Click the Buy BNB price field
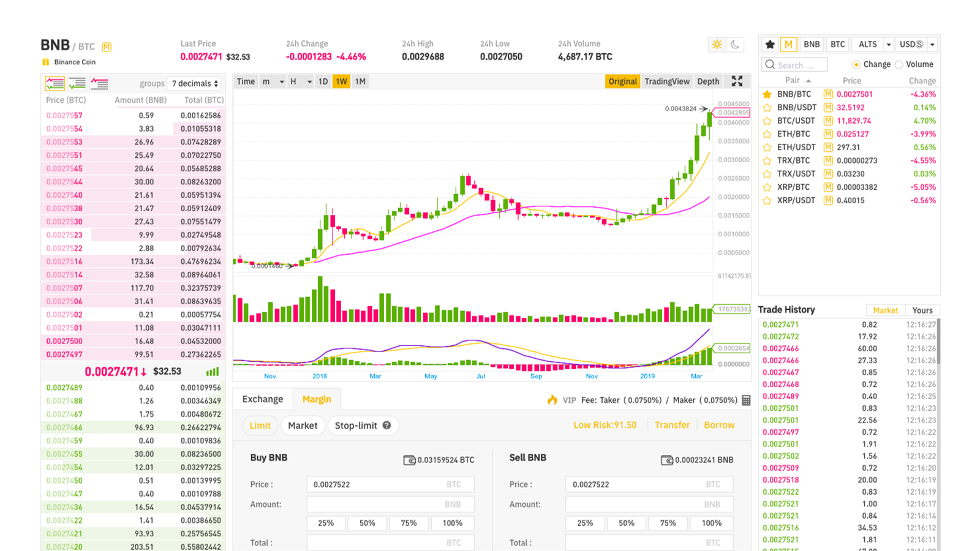Viewport: 980px width, 551px height. pos(390,484)
